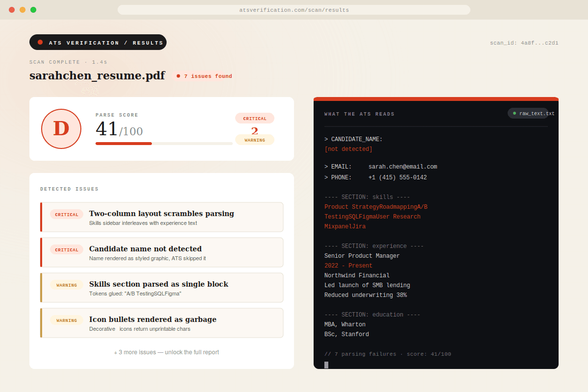
Task: Click the 41/100 parse score value
Action: coord(119,129)
